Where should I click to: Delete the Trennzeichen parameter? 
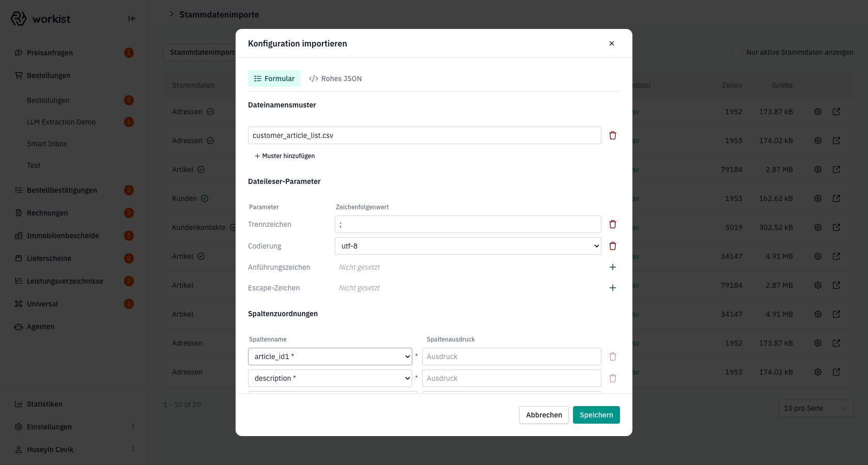(x=613, y=224)
